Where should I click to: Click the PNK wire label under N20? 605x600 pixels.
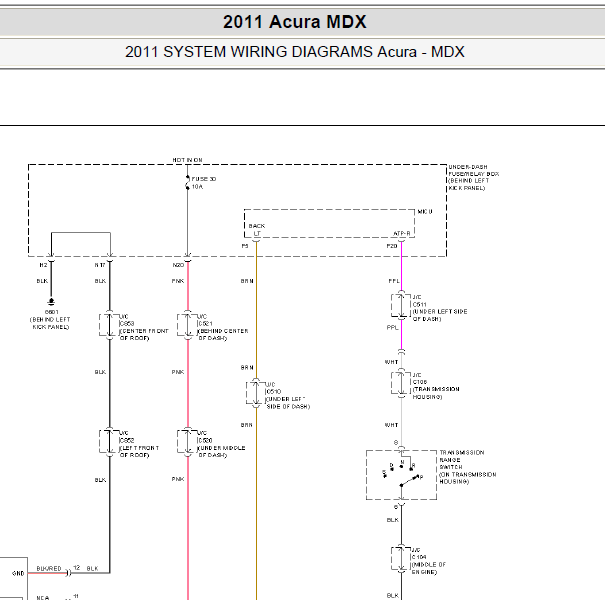point(177,281)
